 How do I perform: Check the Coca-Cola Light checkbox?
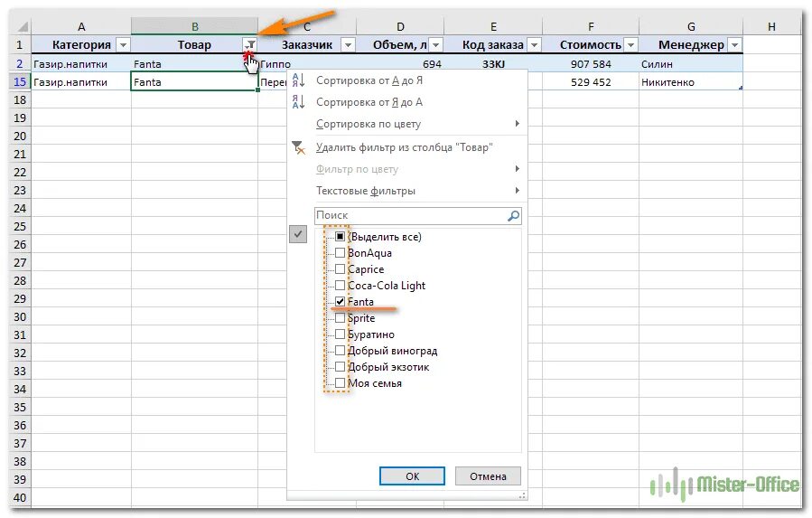tap(340, 285)
